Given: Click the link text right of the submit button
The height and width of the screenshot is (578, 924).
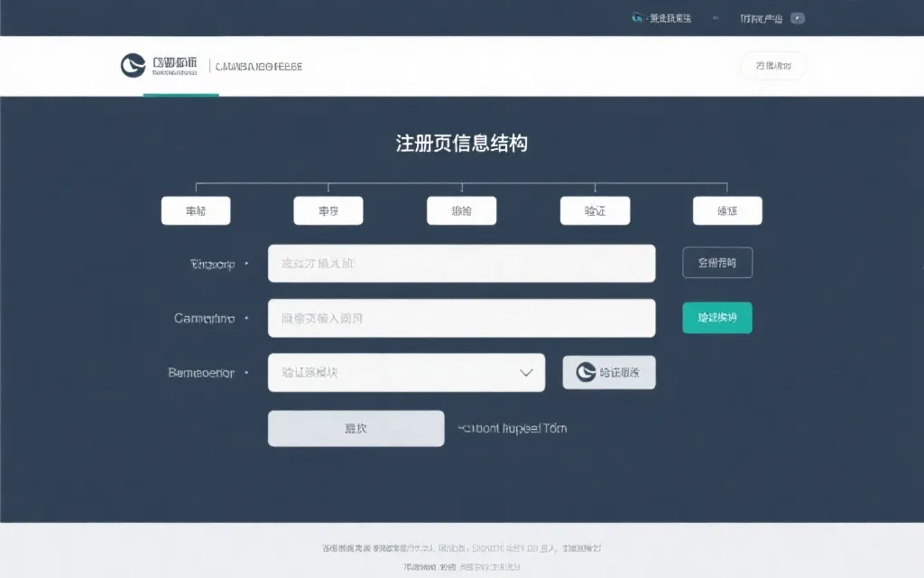Looking at the screenshot, I should click(x=511, y=427).
